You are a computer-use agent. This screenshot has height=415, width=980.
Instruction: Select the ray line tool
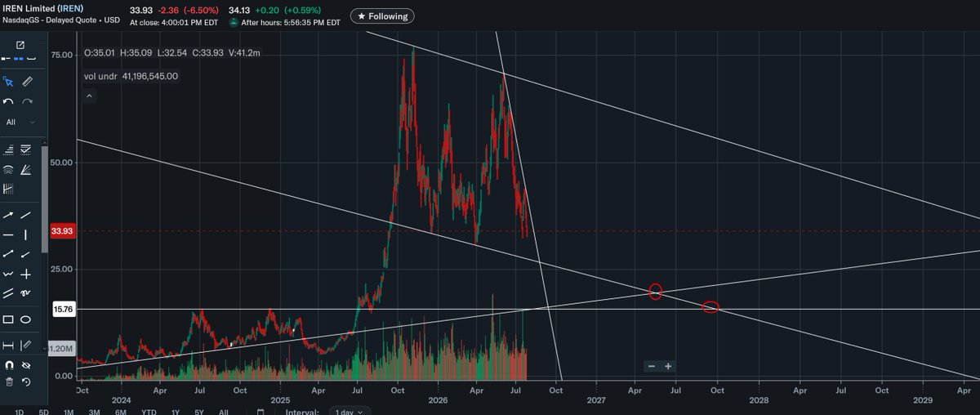pyautogui.click(x=26, y=254)
